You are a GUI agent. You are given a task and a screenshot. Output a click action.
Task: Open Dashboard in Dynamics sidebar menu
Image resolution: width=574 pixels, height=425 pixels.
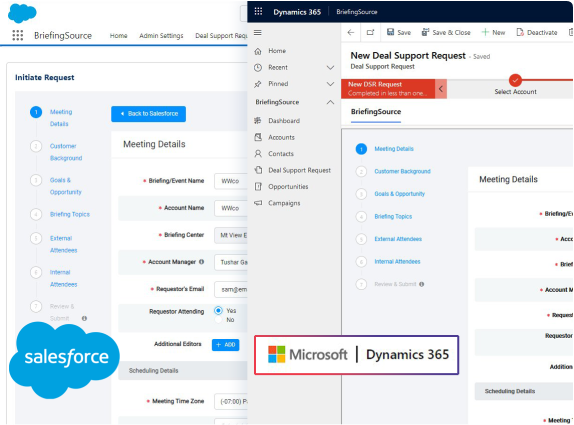click(x=284, y=121)
